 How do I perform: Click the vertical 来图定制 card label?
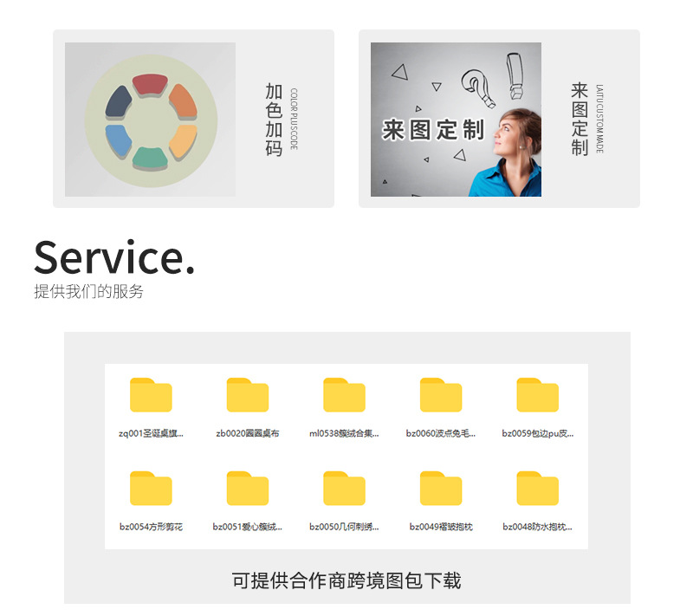coord(580,119)
